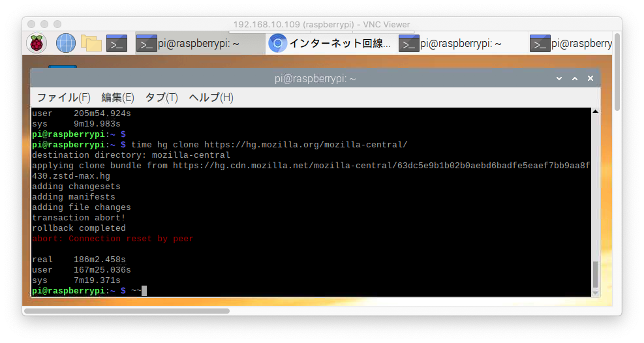
Task: Launch the globe web browser icon
Action: point(66,44)
